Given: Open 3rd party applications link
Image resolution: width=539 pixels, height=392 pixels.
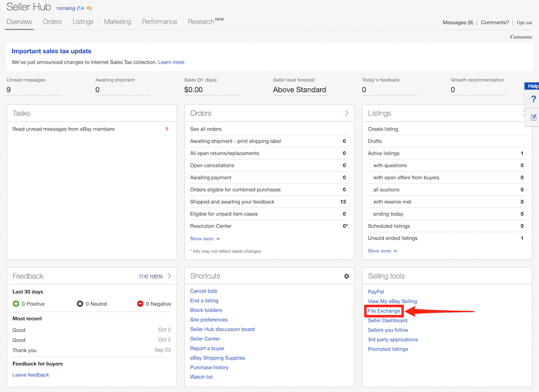Looking at the screenshot, I should [x=393, y=339].
